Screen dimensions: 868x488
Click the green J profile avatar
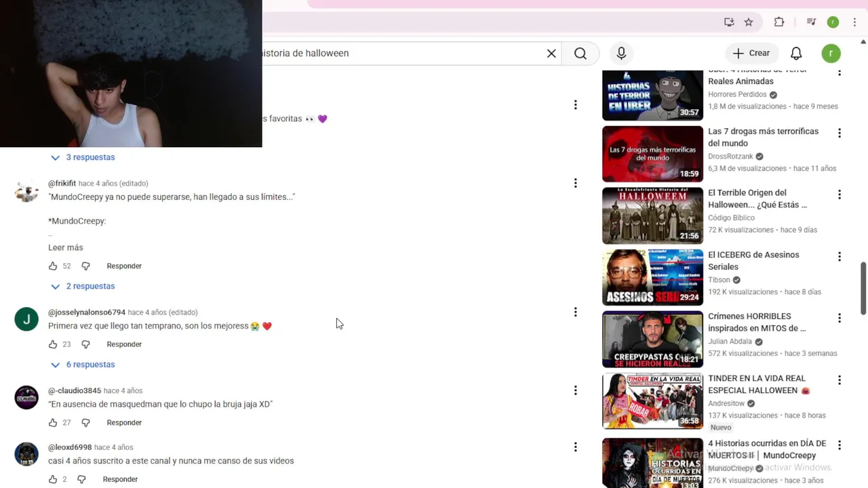26,319
